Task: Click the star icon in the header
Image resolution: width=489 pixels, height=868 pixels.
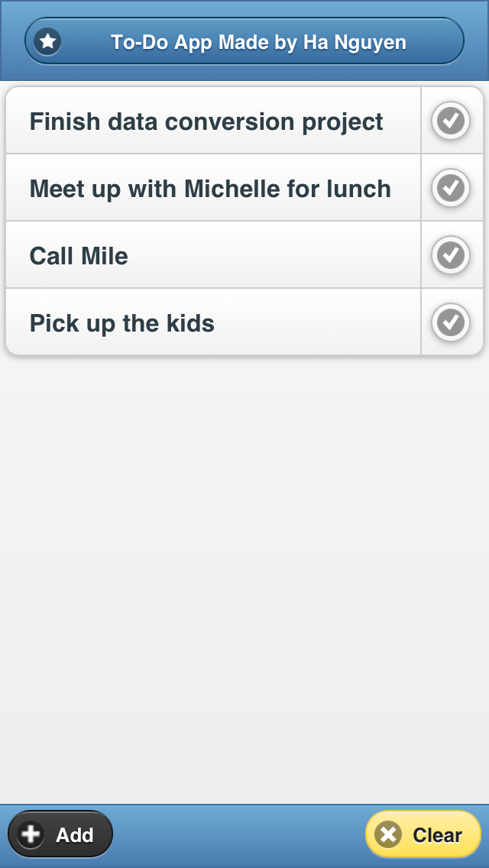Action: [x=48, y=41]
